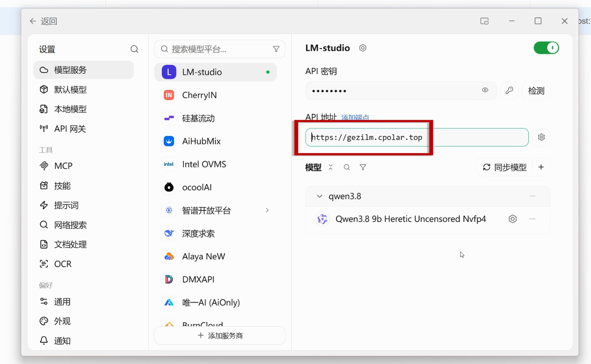Open 模型服务 settings section

[83, 70]
